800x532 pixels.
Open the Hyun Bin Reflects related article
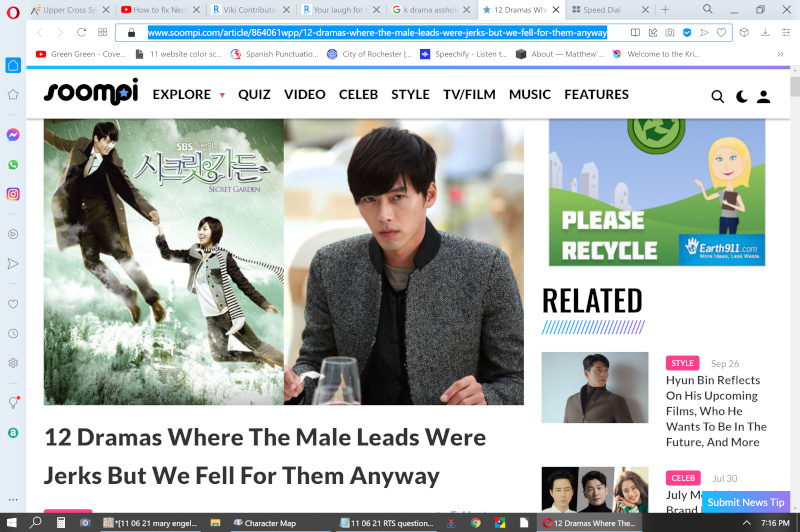click(x=716, y=411)
